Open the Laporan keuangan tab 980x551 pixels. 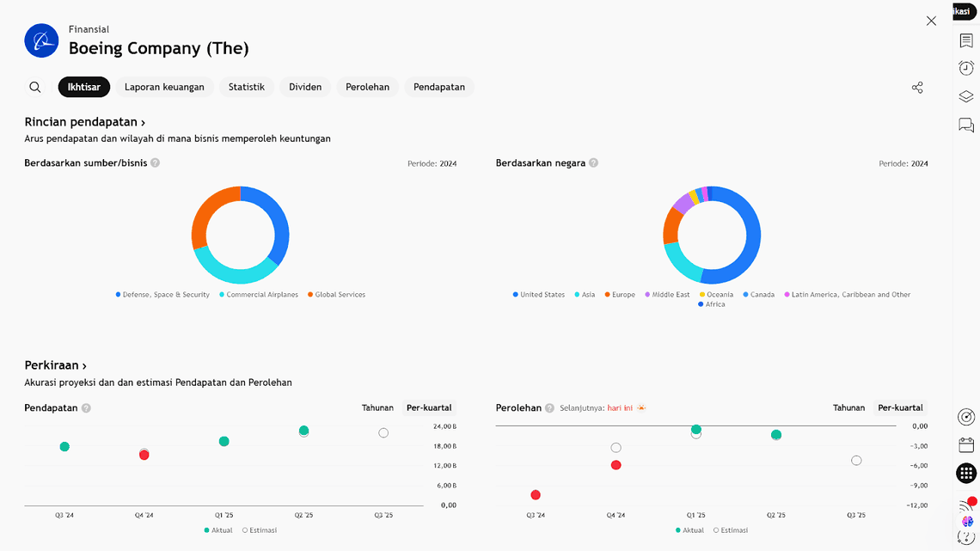(164, 87)
